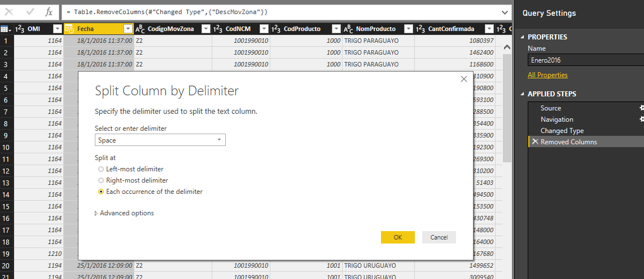This screenshot has width=644, height=279.
Task: Select the CantConfirmada column header
Action: [455, 29]
